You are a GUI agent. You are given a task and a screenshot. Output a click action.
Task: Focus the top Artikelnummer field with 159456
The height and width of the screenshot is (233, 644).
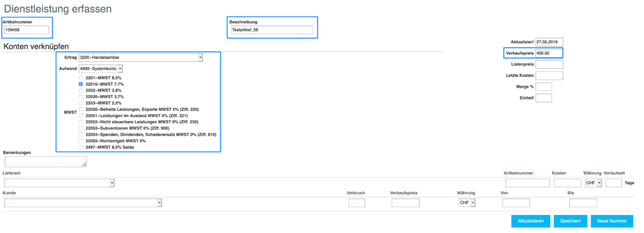tap(27, 30)
